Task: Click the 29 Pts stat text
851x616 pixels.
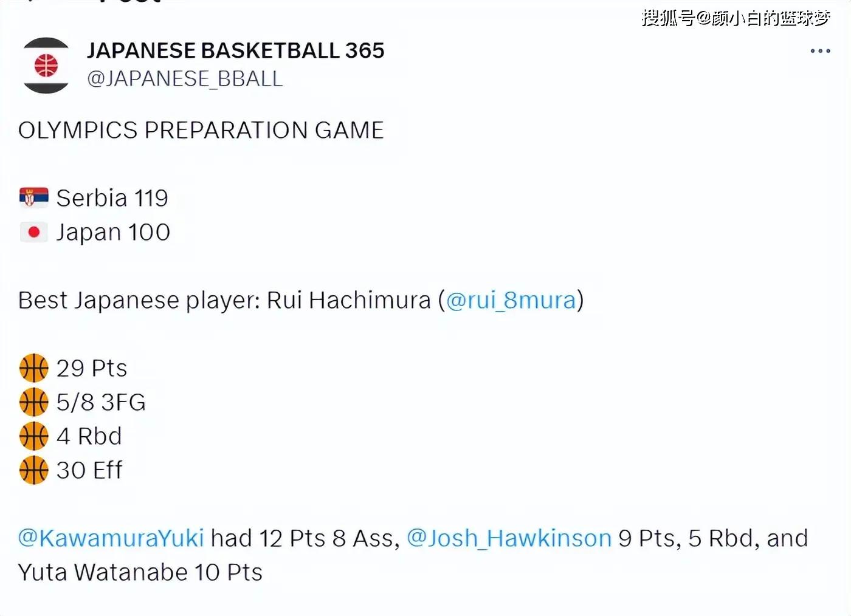Action: 92,368
